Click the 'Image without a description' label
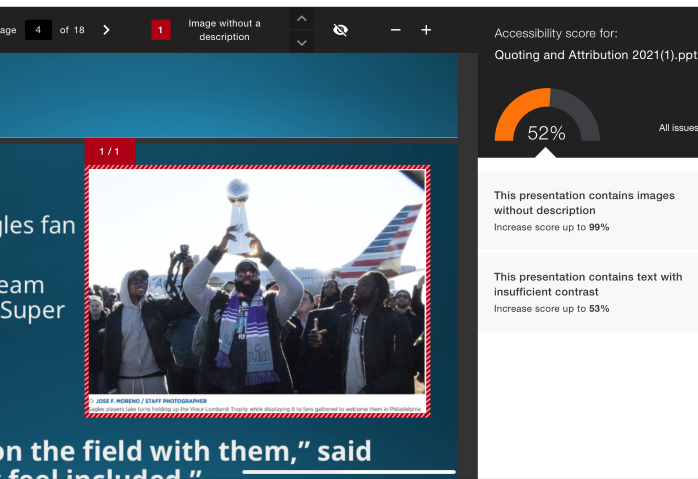 click(x=224, y=30)
